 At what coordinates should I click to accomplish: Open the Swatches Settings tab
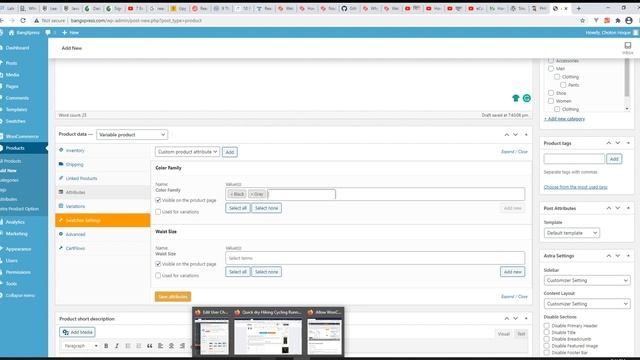[x=103, y=220]
